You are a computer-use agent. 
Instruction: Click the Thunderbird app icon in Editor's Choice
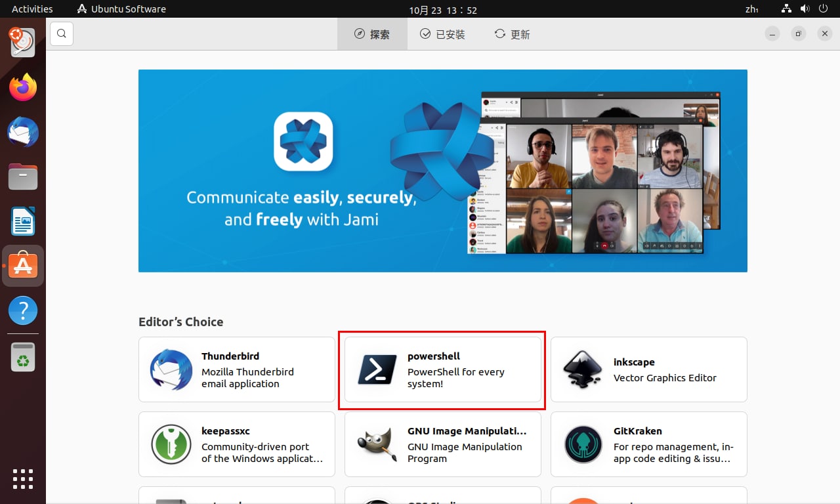171,369
